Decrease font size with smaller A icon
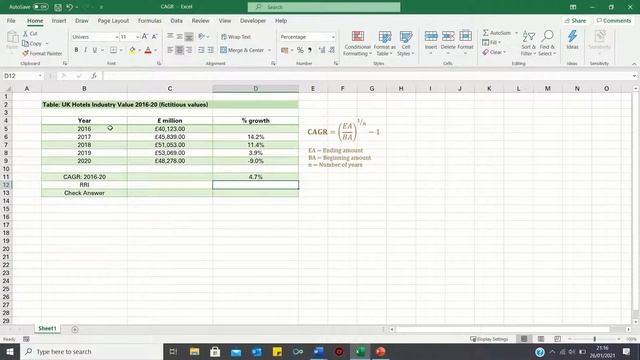This screenshot has width=640, height=360. click(x=155, y=37)
